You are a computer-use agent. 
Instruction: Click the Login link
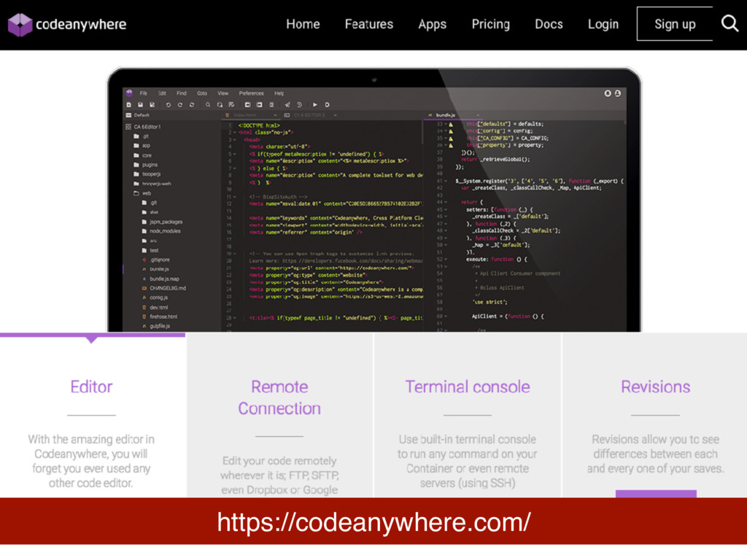pos(603,24)
